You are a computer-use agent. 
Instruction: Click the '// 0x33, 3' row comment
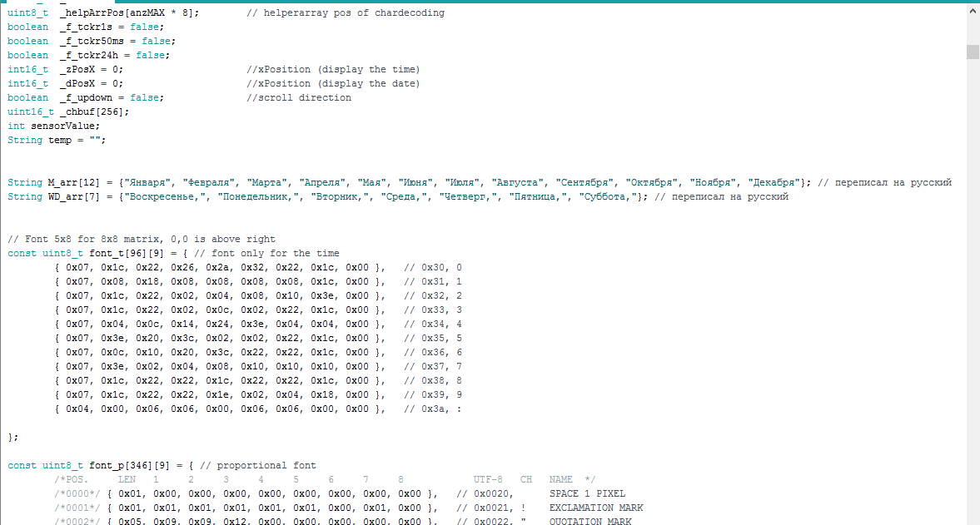(432, 310)
